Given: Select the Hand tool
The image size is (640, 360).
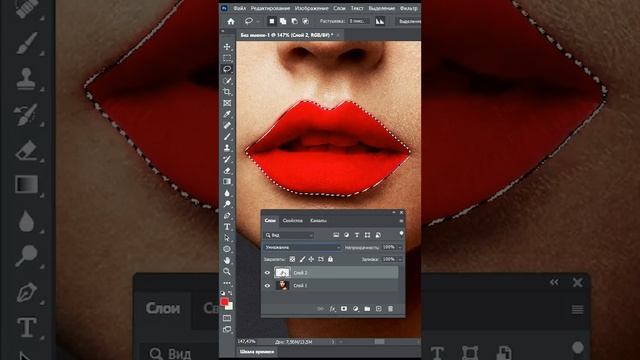Looking at the screenshot, I should pos(227,260).
